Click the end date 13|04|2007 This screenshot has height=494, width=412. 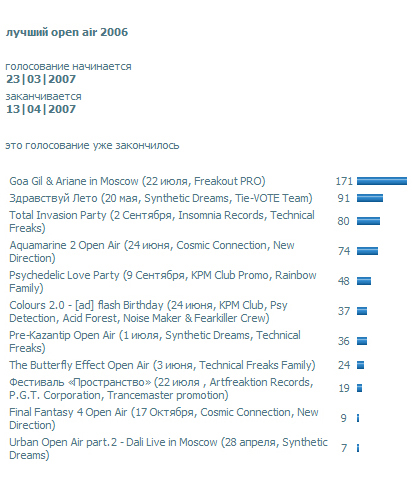click(41, 109)
